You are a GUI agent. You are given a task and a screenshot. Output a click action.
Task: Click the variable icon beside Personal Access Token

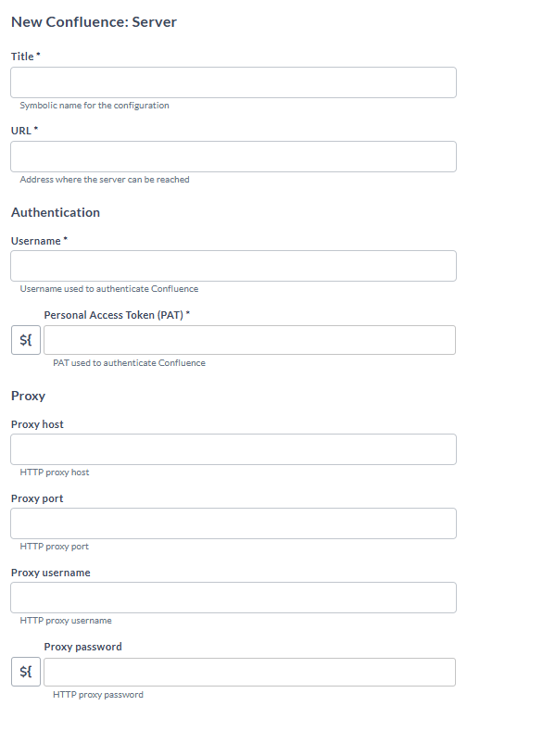[26, 340]
